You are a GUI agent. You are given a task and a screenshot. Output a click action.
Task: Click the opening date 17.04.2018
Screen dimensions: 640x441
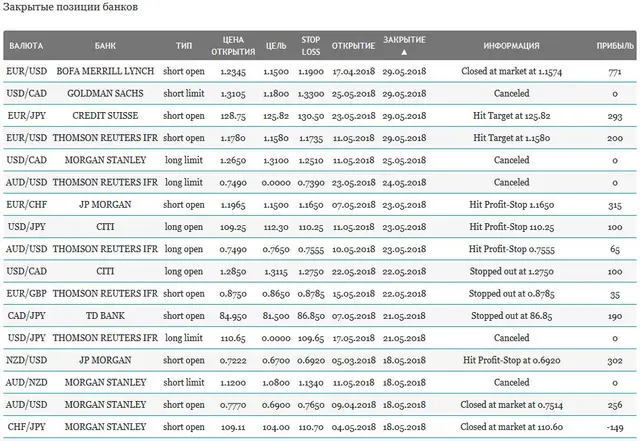coord(353,72)
